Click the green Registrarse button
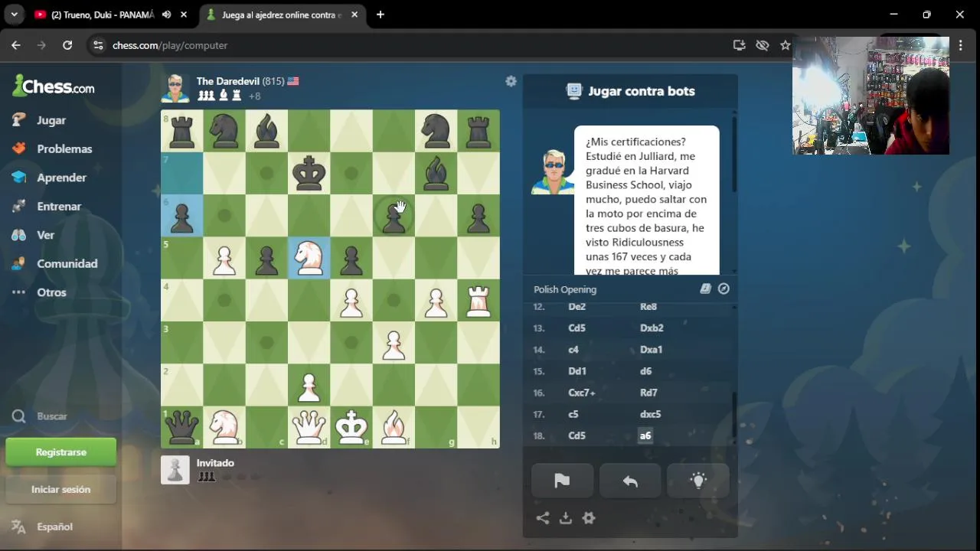This screenshot has height=551, width=980. (x=60, y=452)
